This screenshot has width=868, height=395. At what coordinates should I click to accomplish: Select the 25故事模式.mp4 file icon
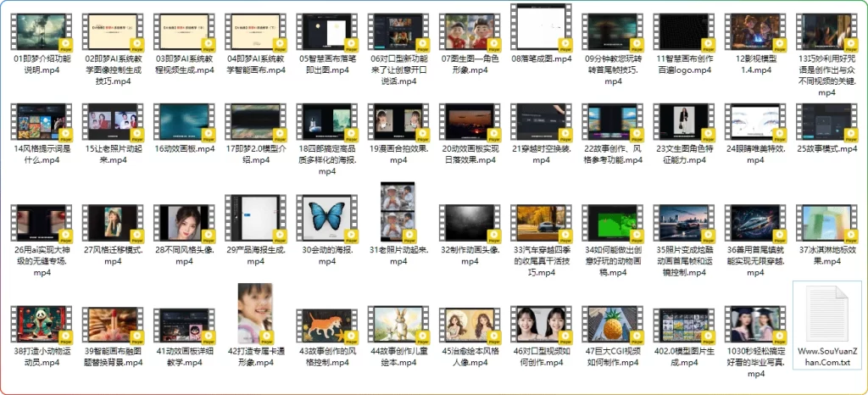826,122
